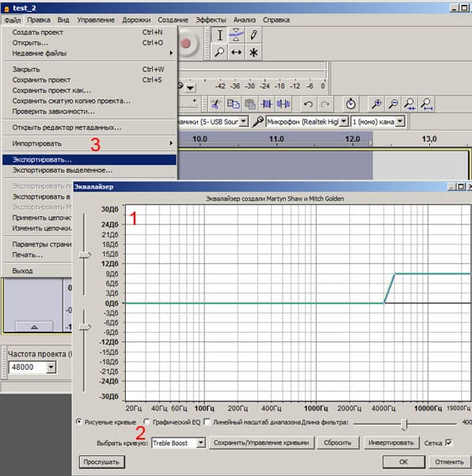Screen dimensions: 472x476
Task: Toggle the Сетка checkbox
Action: pyautogui.click(x=448, y=443)
